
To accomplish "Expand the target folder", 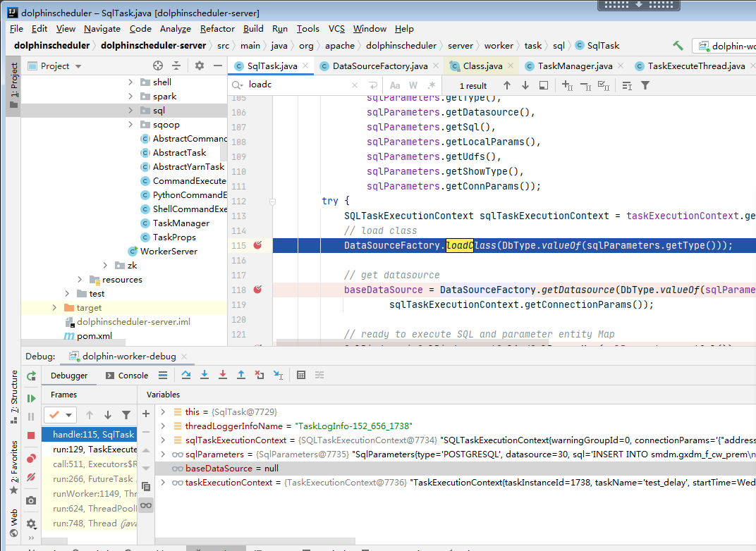I will (54, 307).
